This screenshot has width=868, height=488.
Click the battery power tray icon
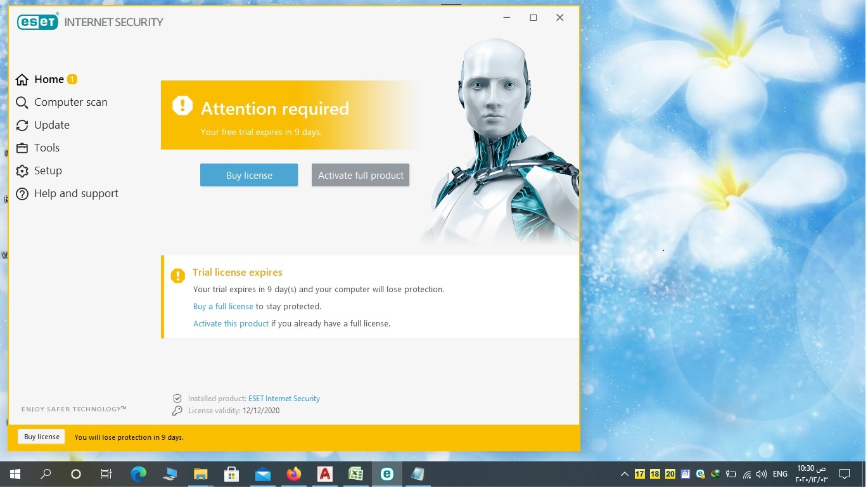pyautogui.click(x=731, y=474)
